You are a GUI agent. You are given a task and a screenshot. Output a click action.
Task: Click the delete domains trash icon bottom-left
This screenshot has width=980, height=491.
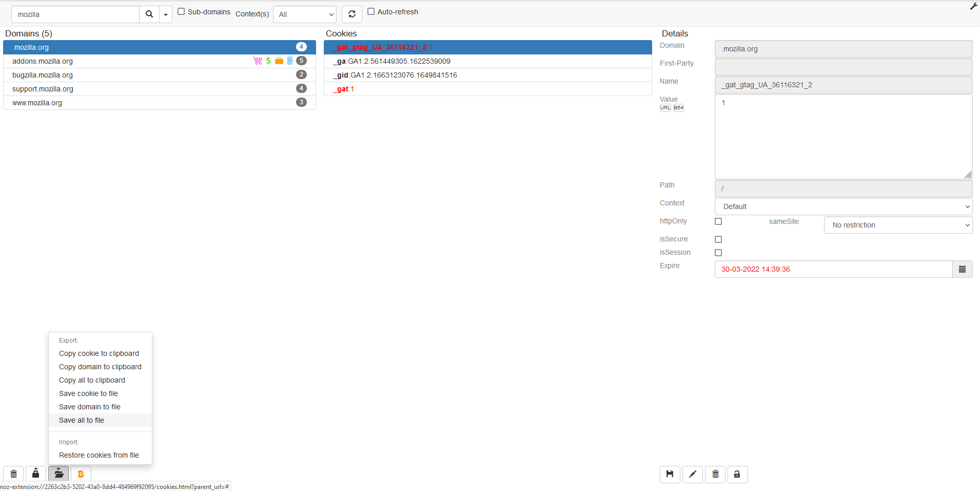[x=14, y=474]
